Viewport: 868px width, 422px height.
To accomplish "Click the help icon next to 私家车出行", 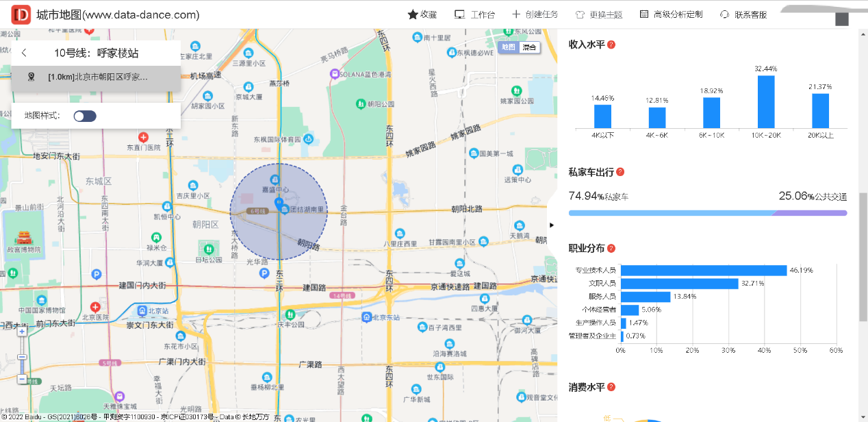I will pyautogui.click(x=620, y=172).
